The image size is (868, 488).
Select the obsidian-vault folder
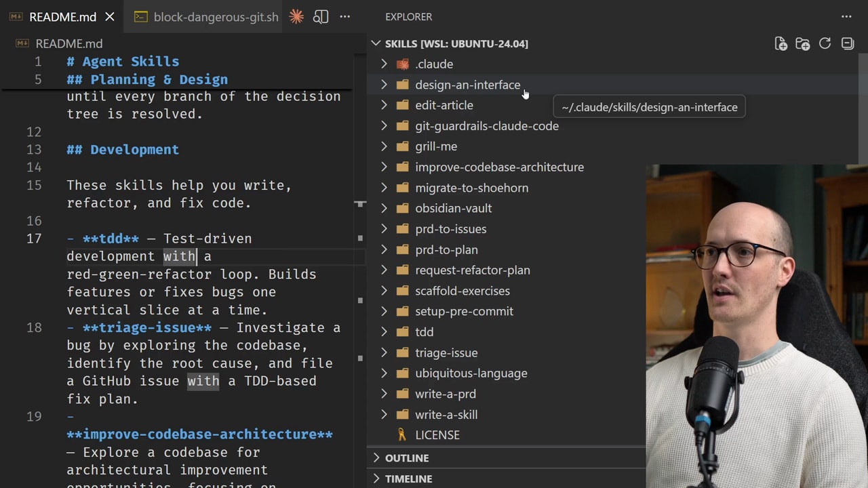coord(453,208)
